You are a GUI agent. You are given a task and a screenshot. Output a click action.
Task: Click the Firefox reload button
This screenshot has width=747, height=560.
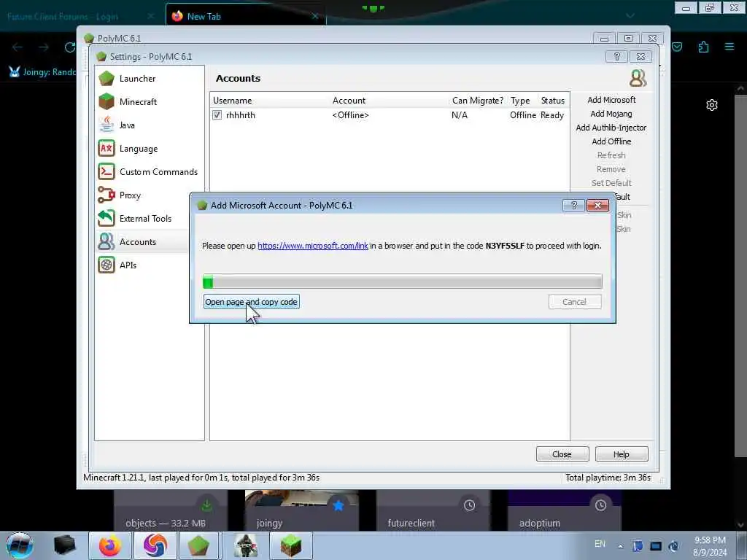click(70, 47)
